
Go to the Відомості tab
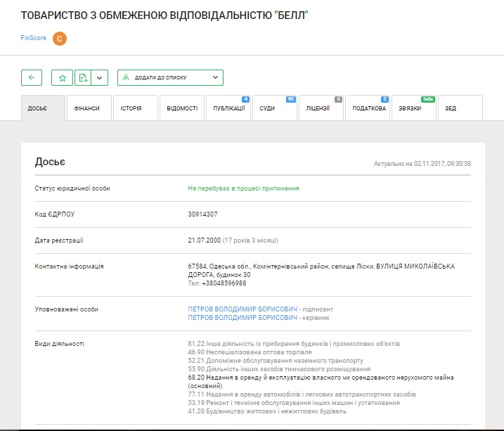pos(182,108)
